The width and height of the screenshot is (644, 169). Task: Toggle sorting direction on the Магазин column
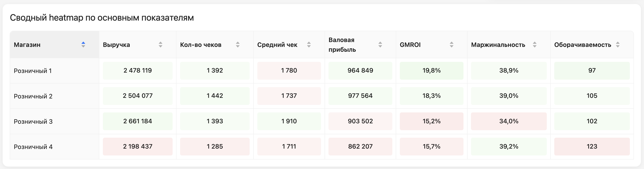[x=83, y=44]
